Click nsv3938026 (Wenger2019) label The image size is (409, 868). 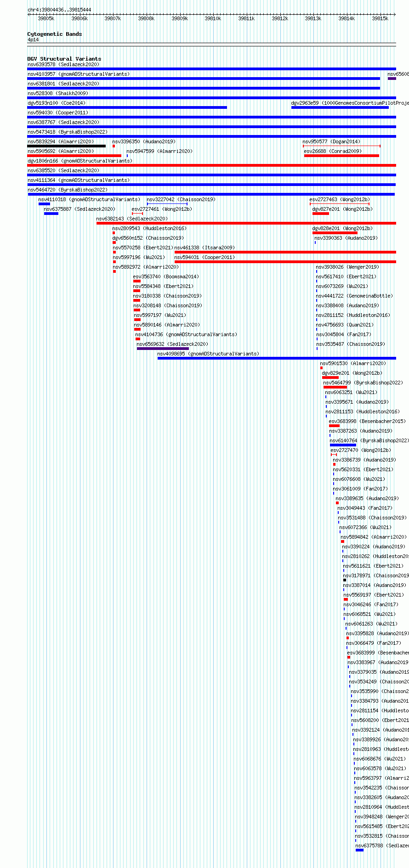347,267
